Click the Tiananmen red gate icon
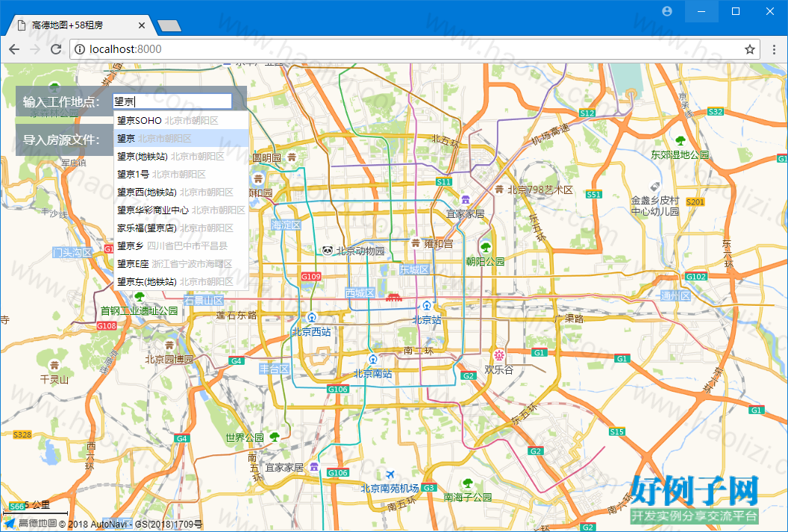The width and height of the screenshot is (788, 532). 395,298
